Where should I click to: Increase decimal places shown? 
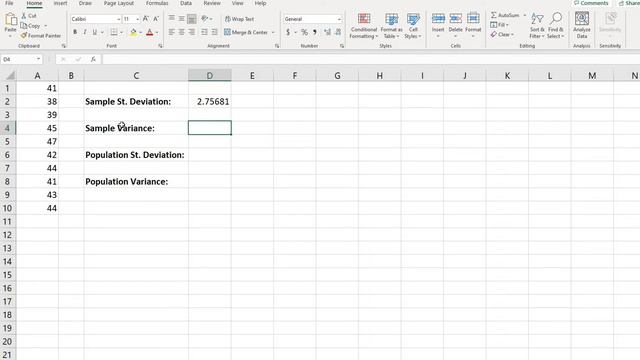click(x=327, y=32)
